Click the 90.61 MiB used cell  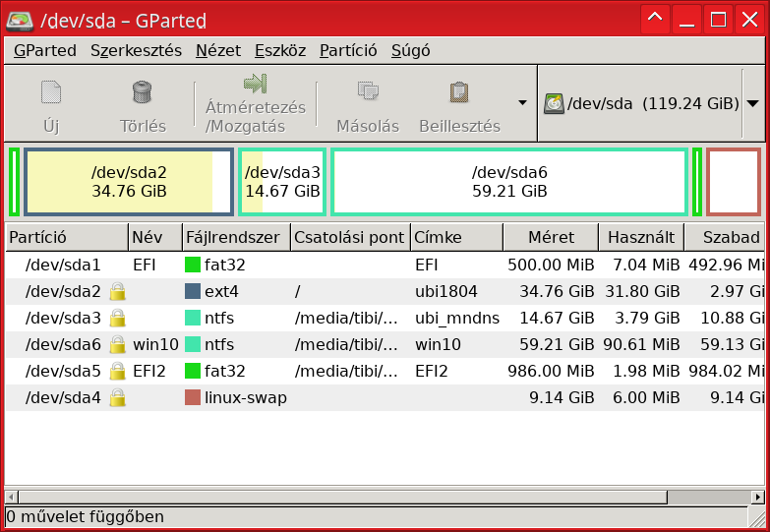(x=641, y=344)
